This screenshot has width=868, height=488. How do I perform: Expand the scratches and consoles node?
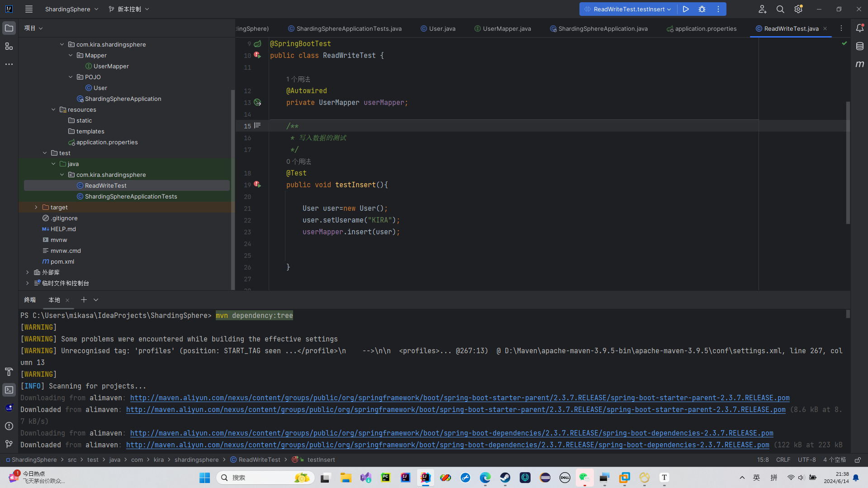coord(28,283)
